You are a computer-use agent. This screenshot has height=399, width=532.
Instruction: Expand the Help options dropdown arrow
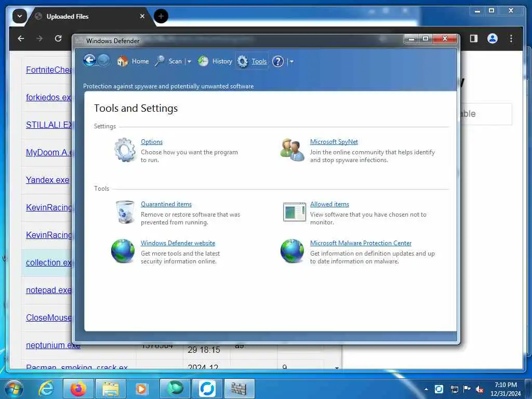click(291, 61)
